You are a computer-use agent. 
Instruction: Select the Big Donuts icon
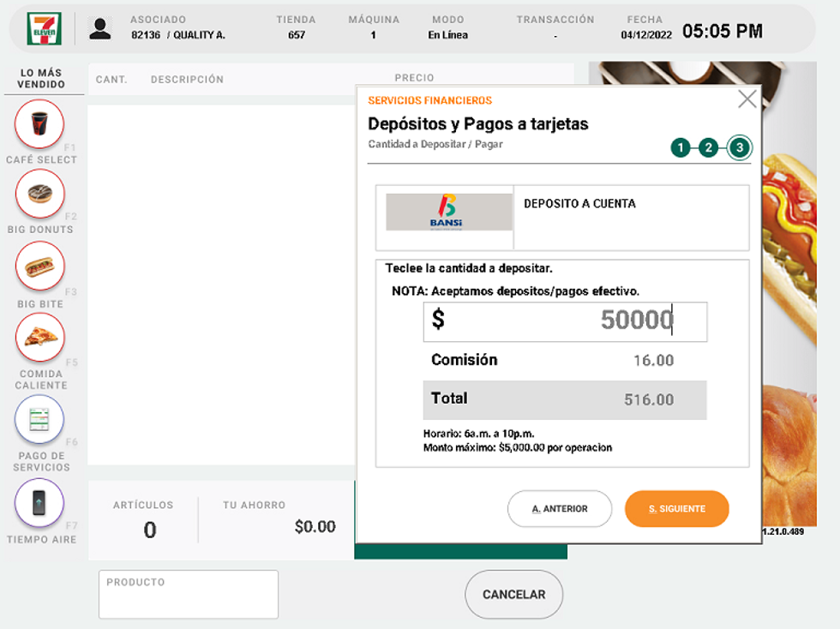(39, 194)
